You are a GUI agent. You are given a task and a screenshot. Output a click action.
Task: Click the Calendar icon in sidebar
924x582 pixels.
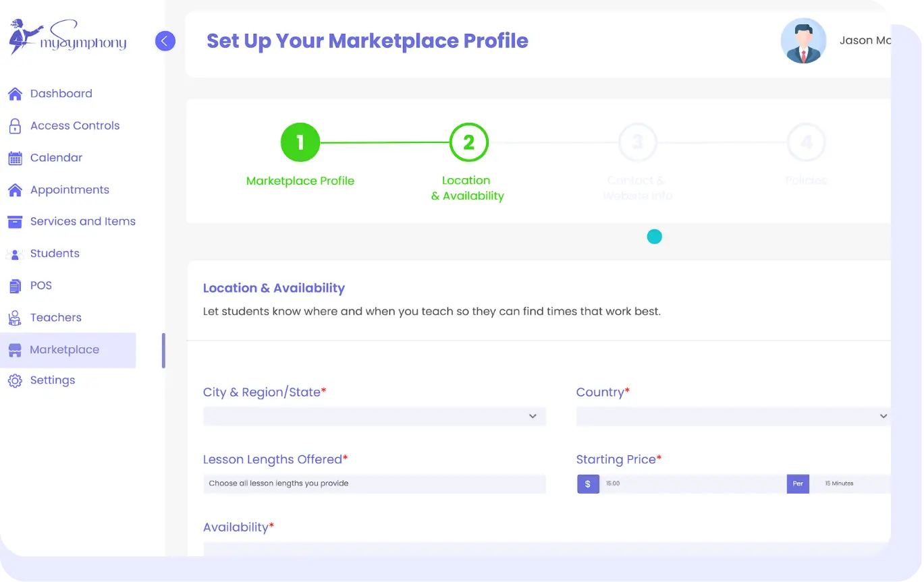tap(15, 158)
